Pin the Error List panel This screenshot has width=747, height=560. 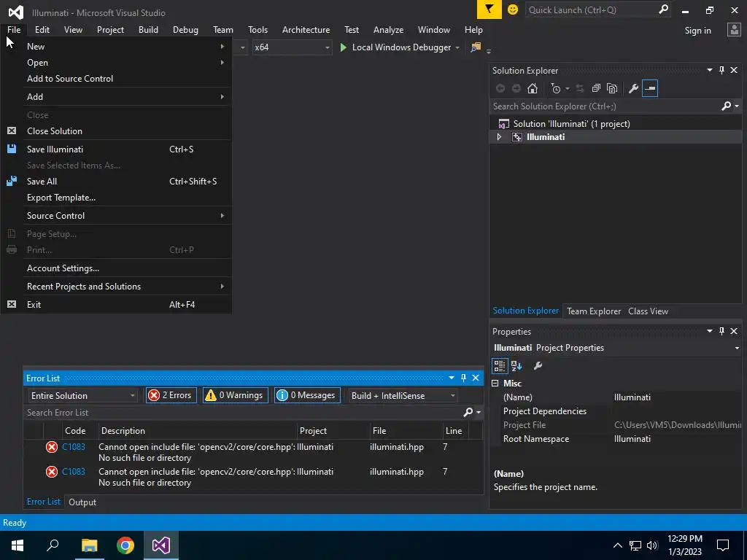point(463,378)
